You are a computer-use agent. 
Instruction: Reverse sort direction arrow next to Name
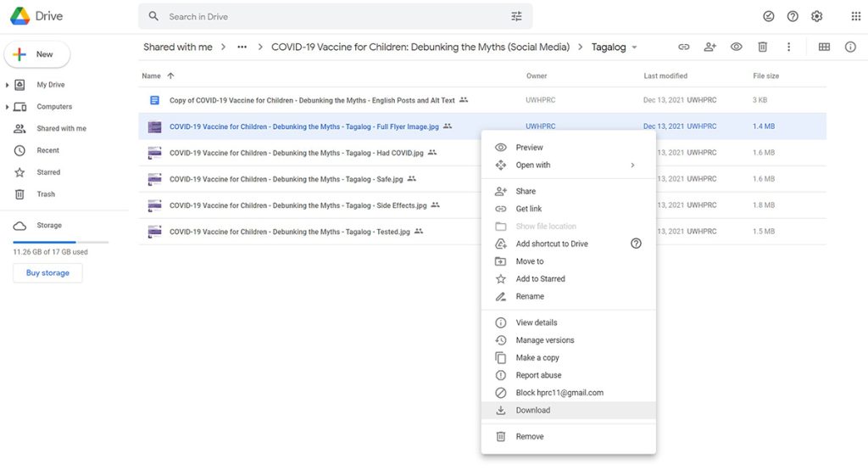tap(170, 76)
